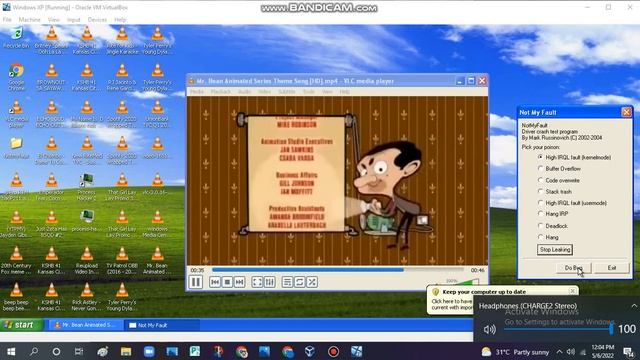Adjust Headphones volume slider in flyout
The image size is (640, 360).
pyautogui.click(x=558, y=329)
